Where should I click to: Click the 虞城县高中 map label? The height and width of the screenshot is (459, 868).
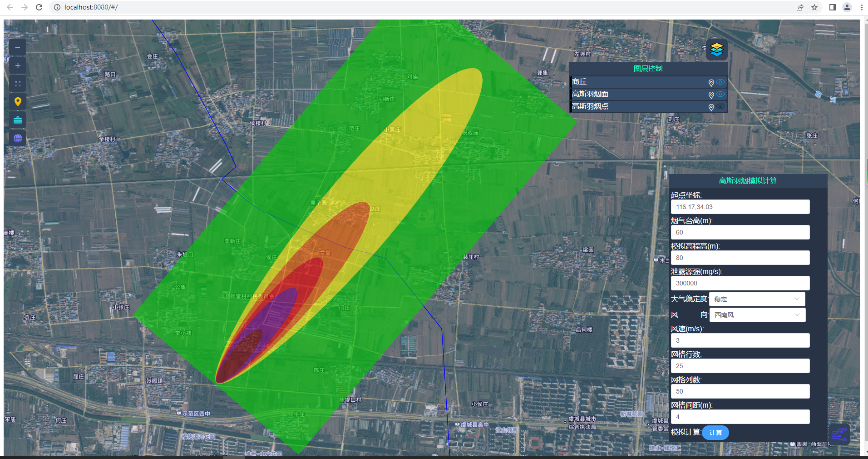[x=475, y=424]
